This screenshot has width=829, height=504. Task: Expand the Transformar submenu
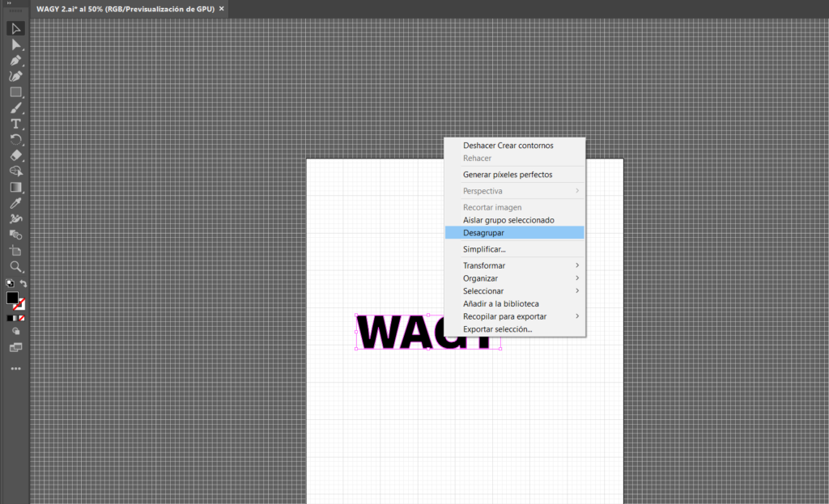[x=514, y=265]
